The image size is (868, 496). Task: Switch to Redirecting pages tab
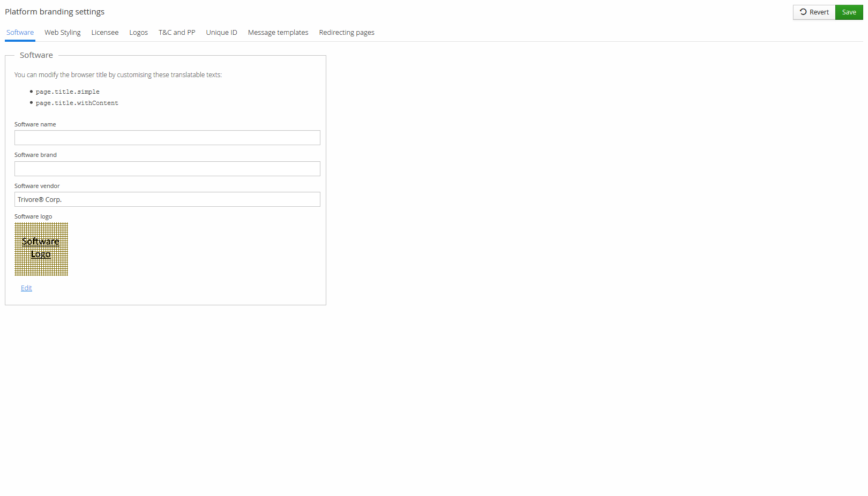coord(346,33)
